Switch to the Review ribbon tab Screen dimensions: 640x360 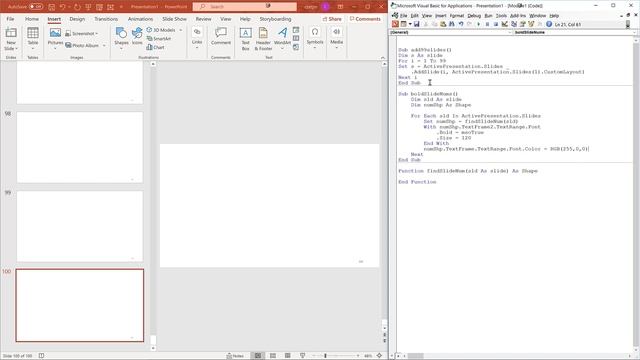click(203, 19)
